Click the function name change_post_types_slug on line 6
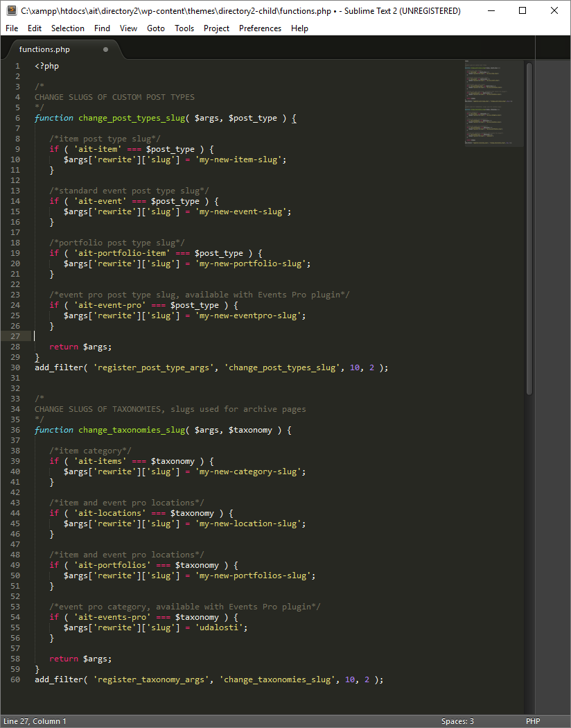 [132, 118]
